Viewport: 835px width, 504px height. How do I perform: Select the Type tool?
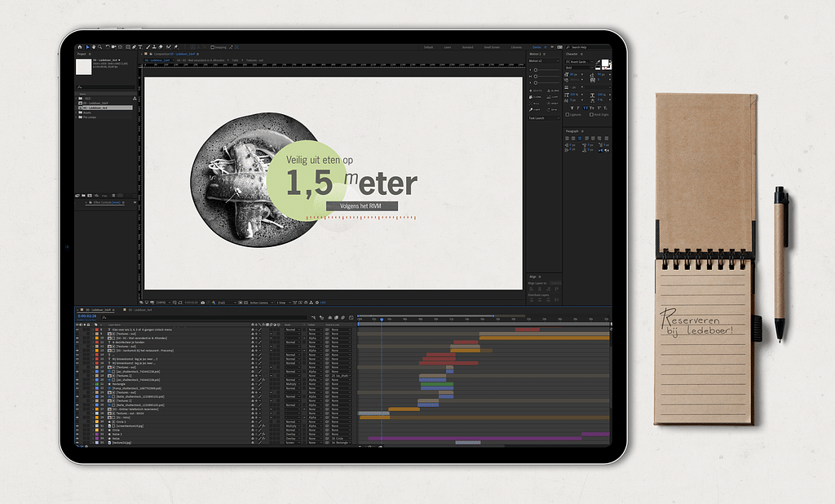point(140,45)
